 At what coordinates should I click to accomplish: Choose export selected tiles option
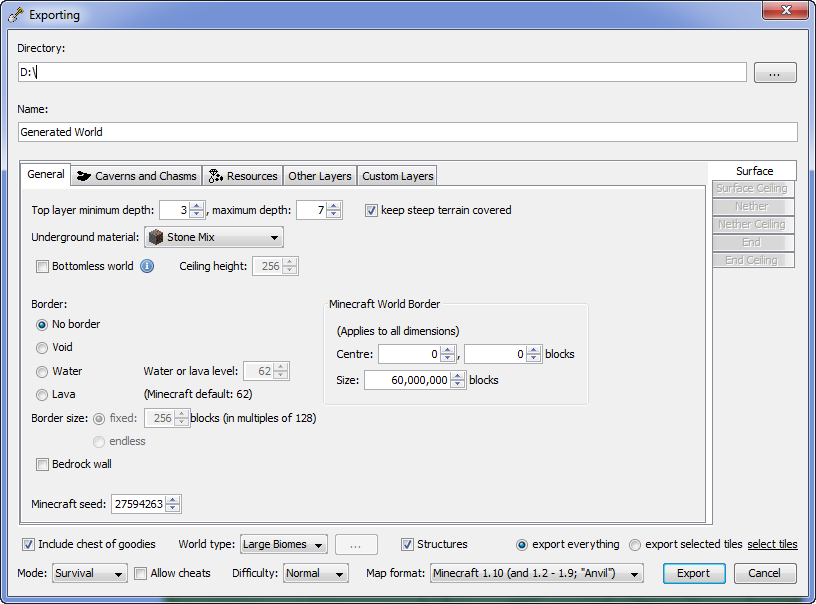[x=635, y=545]
